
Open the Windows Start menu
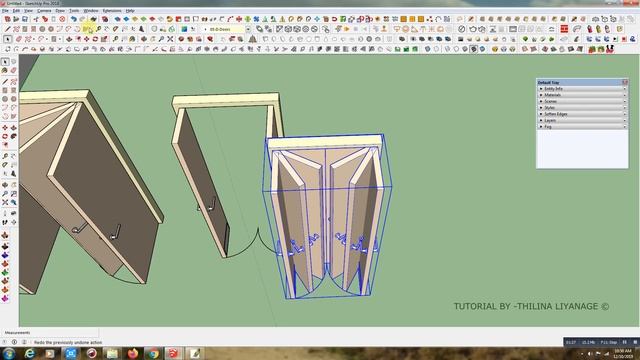pos(9,353)
